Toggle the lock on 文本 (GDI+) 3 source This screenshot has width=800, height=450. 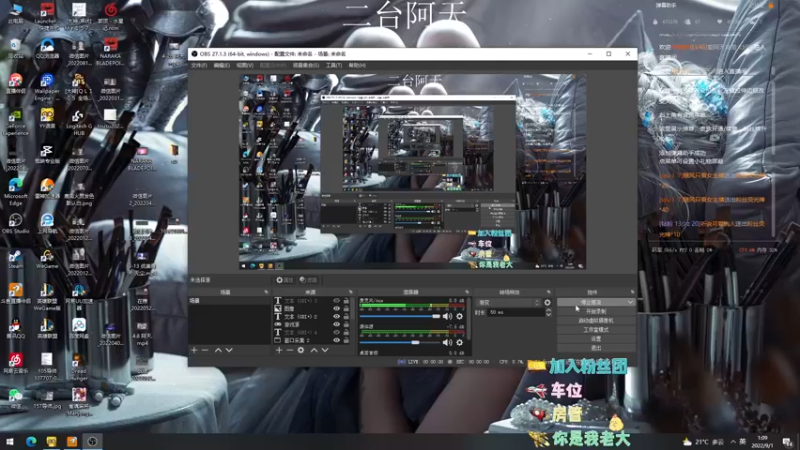click(x=346, y=301)
